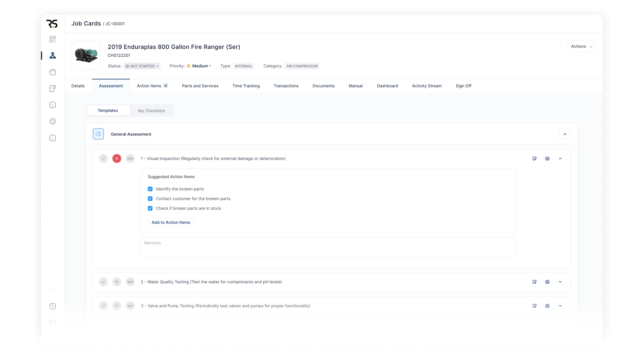The width and height of the screenshot is (644, 353).
Task: Open the Documents tab
Action: (x=323, y=86)
